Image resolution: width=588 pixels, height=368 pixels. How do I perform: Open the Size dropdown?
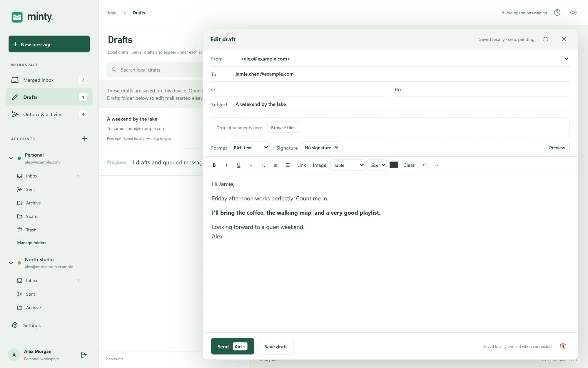[377, 165]
